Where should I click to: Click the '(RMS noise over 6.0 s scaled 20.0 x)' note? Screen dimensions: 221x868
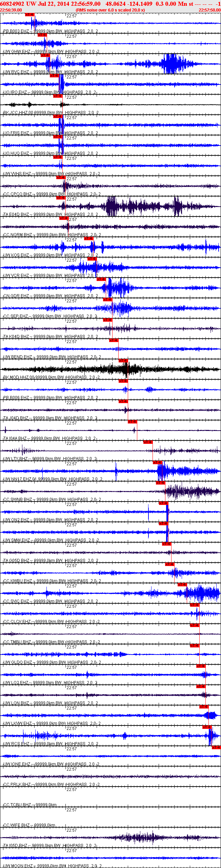point(110,10)
